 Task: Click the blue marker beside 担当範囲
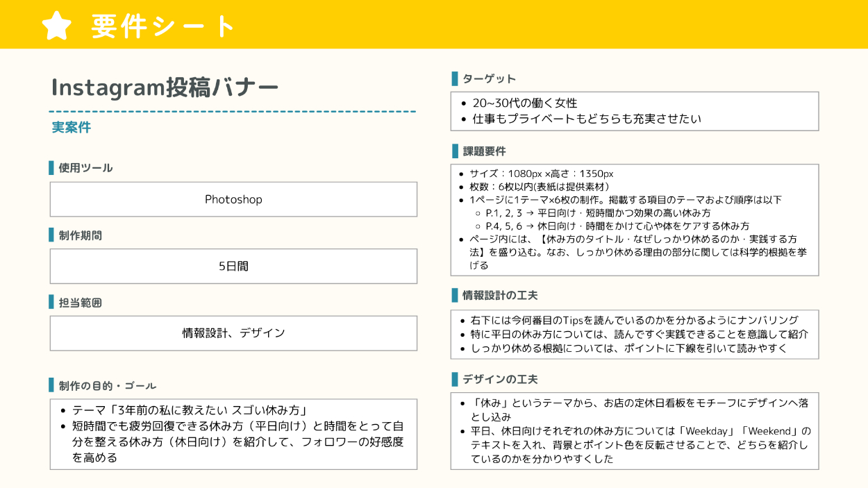(x=51, y=303)
